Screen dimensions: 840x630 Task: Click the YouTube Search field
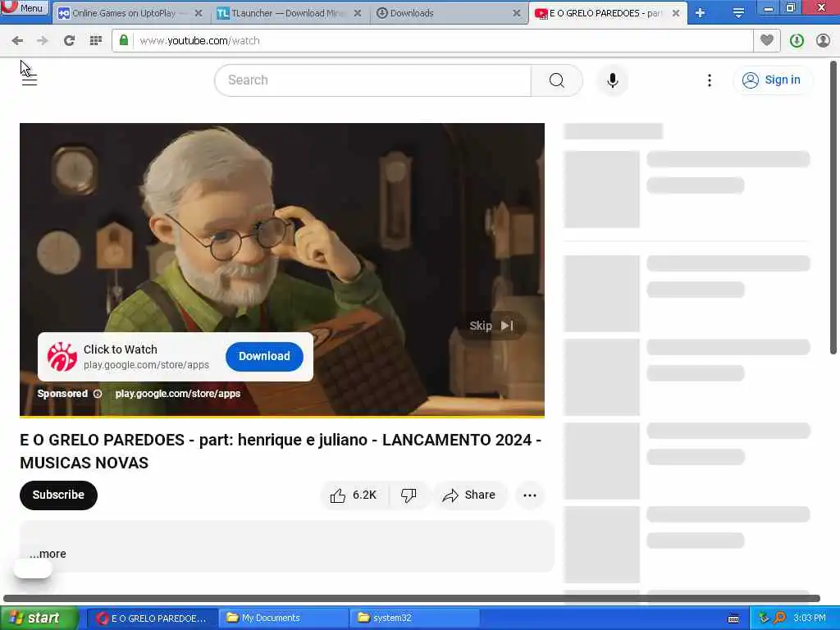click(373, 80)
